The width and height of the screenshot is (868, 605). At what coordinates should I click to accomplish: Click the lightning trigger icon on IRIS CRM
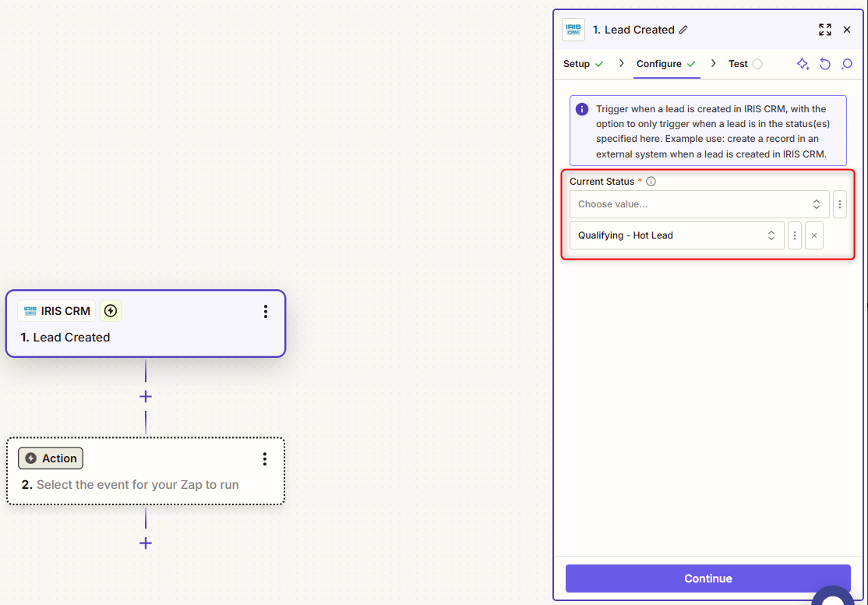(x=111, y=311)
